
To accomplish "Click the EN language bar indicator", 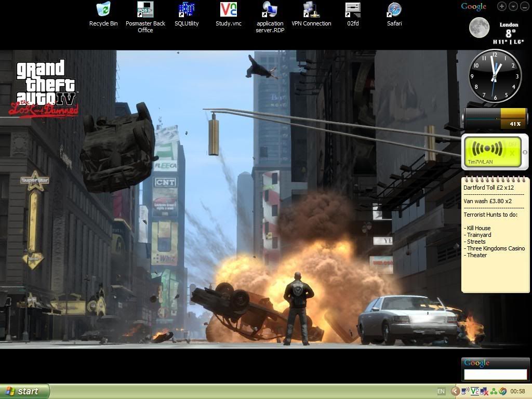I will 441,391.
